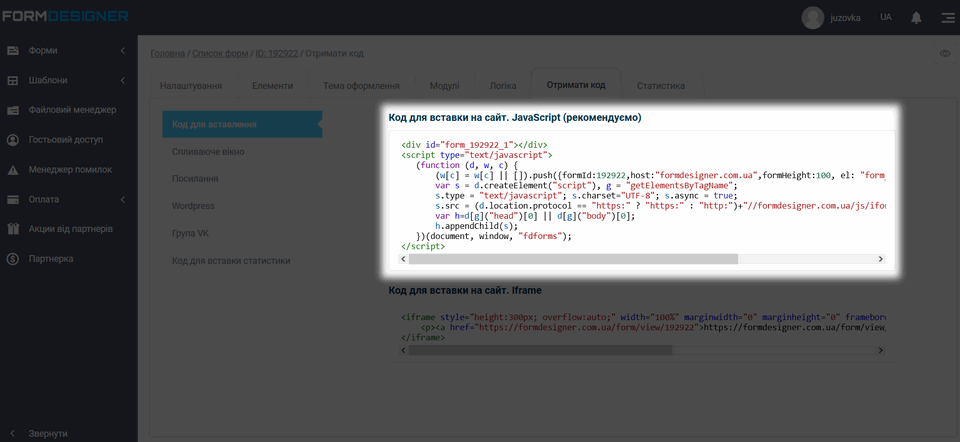Viewport: 960px width, 442px height.
Task: Expand the Шаблони submenu chevron
Action: (x=122, y=81)
